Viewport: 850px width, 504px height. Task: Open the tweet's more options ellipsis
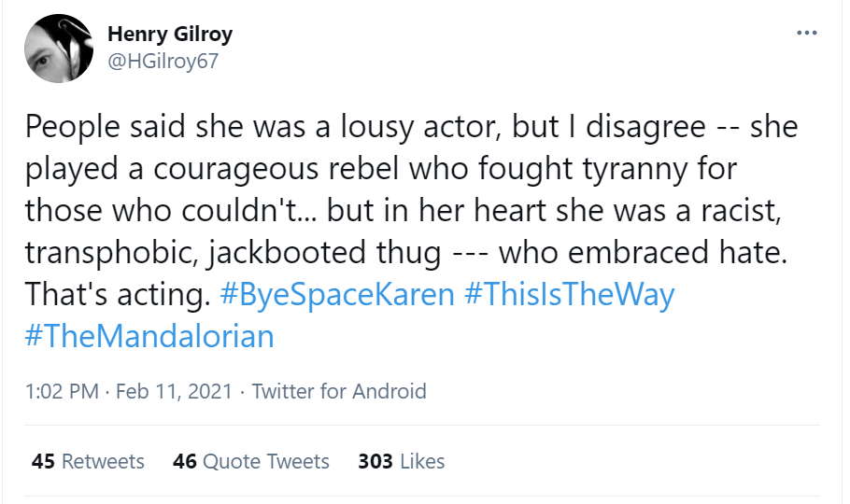[x=806, y=34]
